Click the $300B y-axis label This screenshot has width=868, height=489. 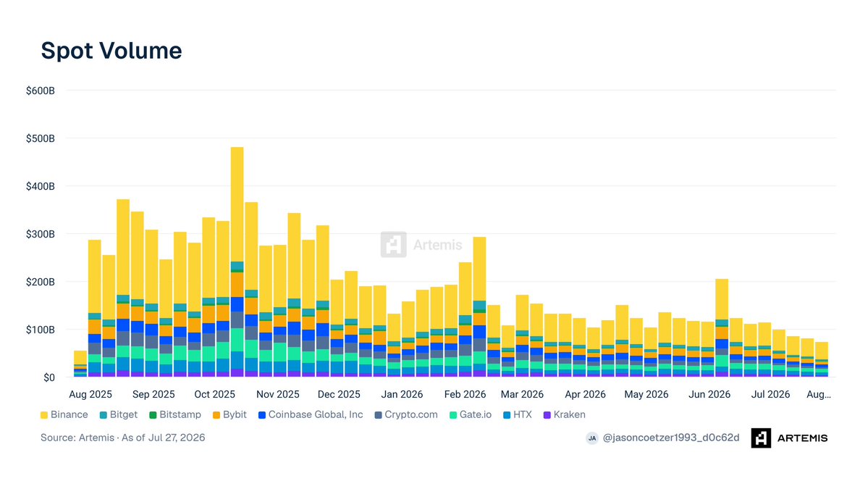coord(41,234)
